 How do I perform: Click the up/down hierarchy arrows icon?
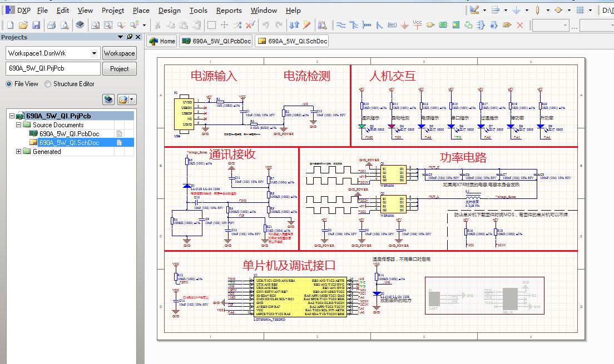click(294, 26)
